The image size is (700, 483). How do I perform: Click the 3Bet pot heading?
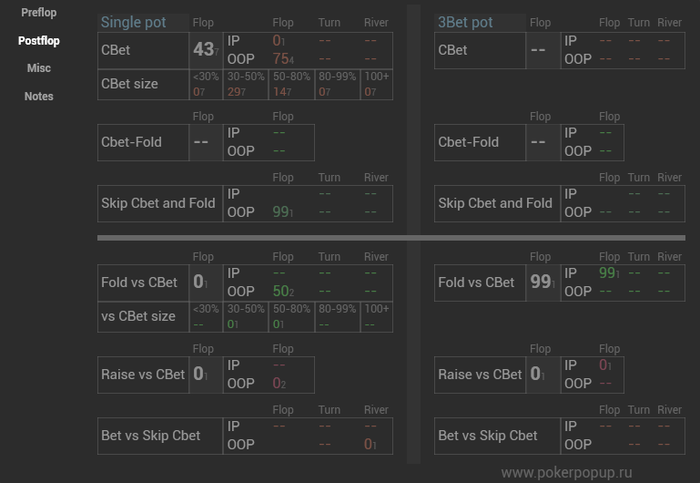tap(465, 22)
